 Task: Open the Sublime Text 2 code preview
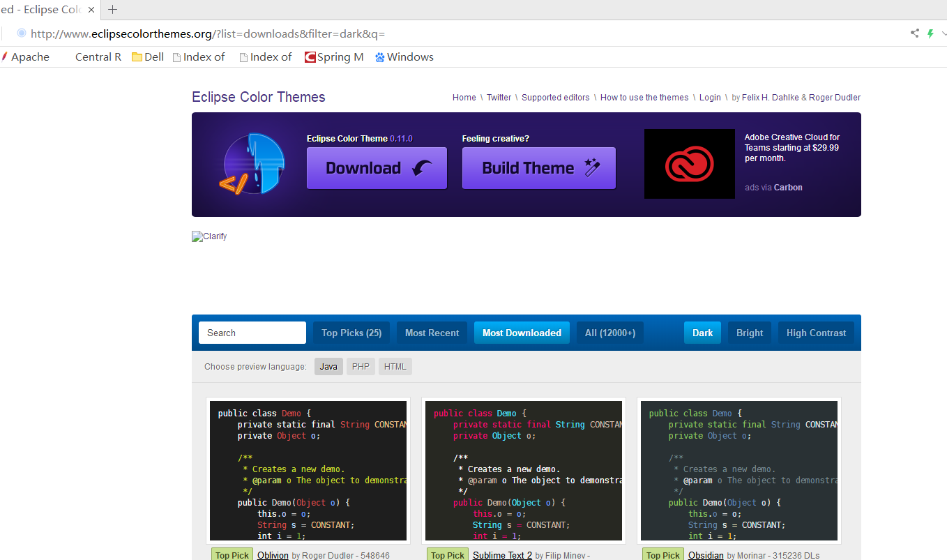point(524,471)
